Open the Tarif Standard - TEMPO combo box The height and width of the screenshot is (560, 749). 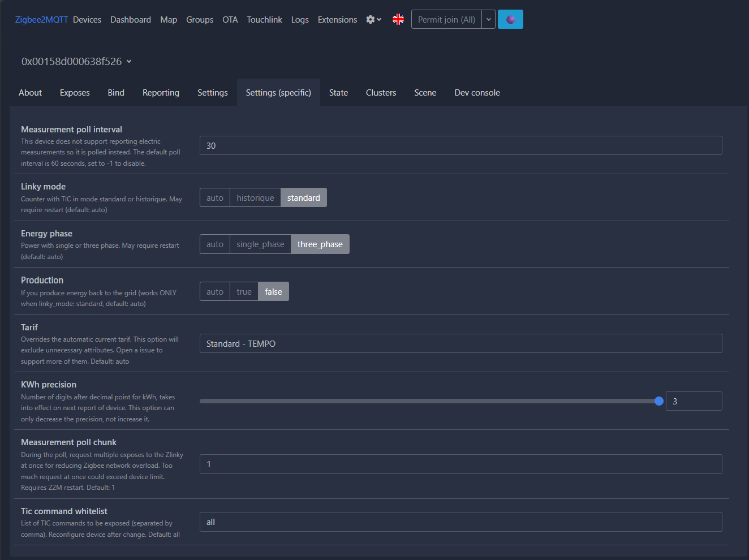[460, 344]
